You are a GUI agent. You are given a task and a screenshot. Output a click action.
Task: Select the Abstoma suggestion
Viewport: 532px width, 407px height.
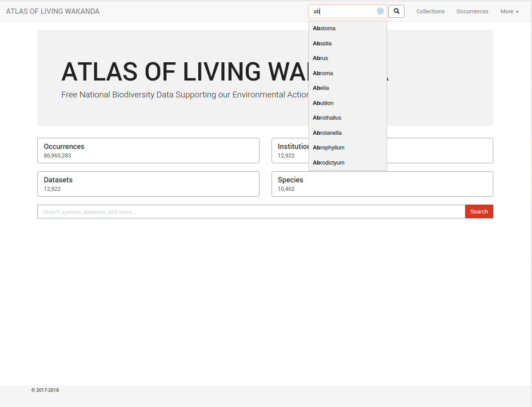tap(348, 28)
